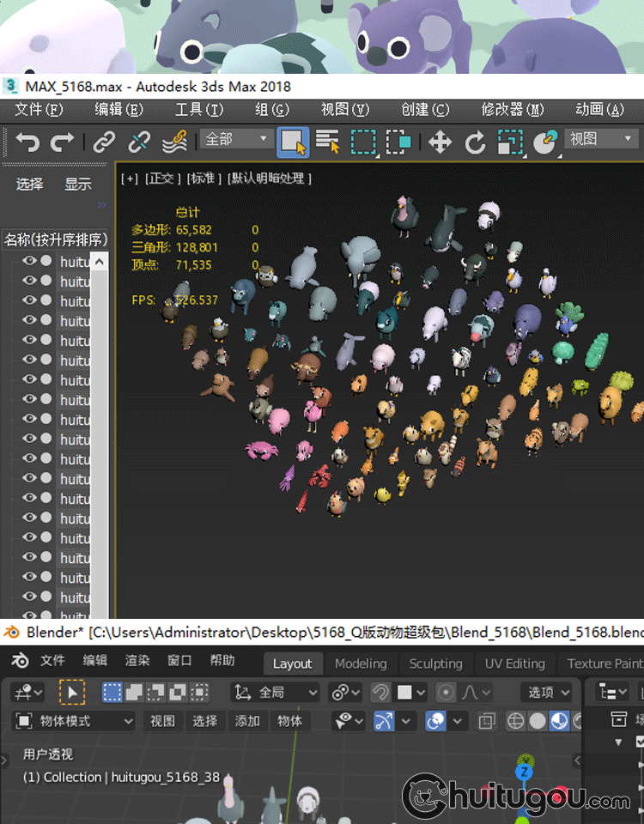The height and width of the screenshot is (824, 644).
Task: Select Blender's tweak select arrow tool
Action: [x=72, y=693]
